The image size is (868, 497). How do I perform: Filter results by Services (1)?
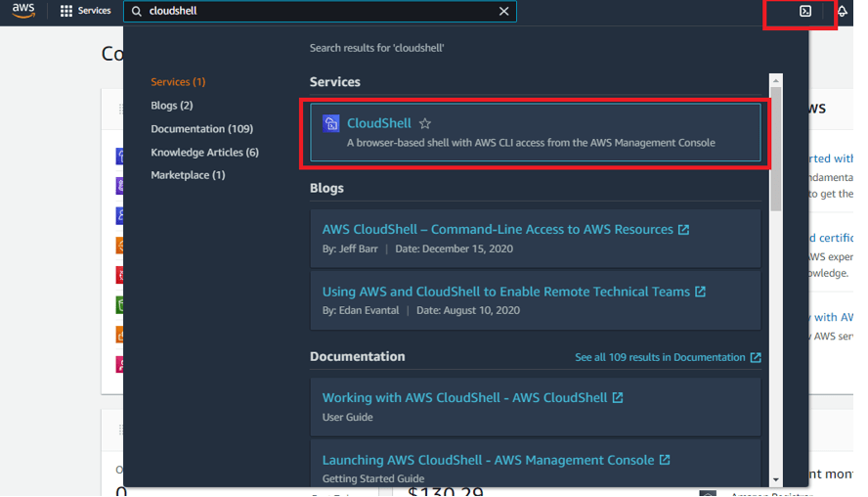point(178,82)
